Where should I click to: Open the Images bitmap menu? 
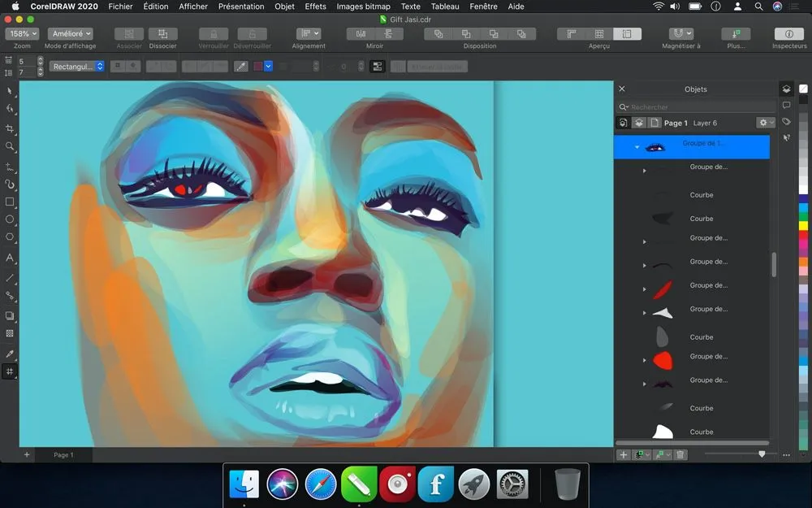(x=362, y=7)
